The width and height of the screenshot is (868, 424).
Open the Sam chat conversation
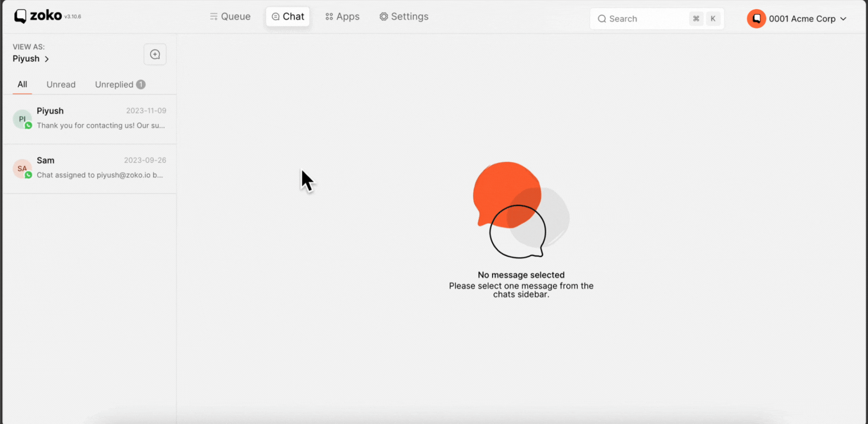[x=90, y=169]
